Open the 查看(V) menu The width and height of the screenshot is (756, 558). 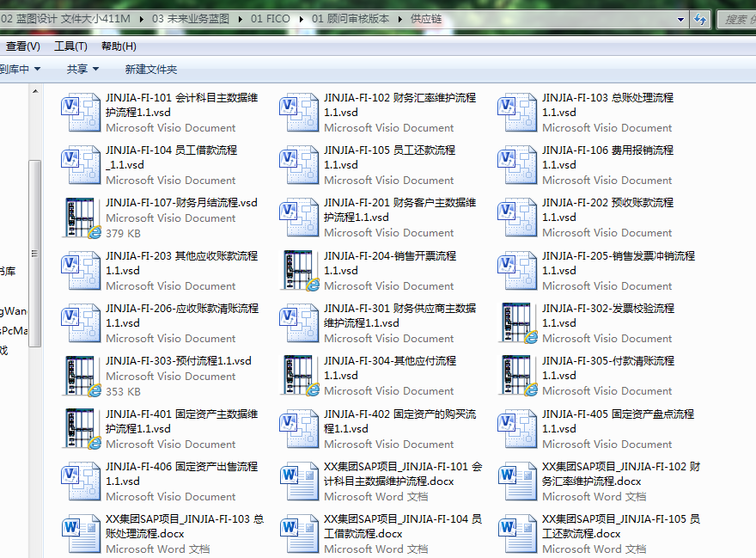[x=22, y=46]
